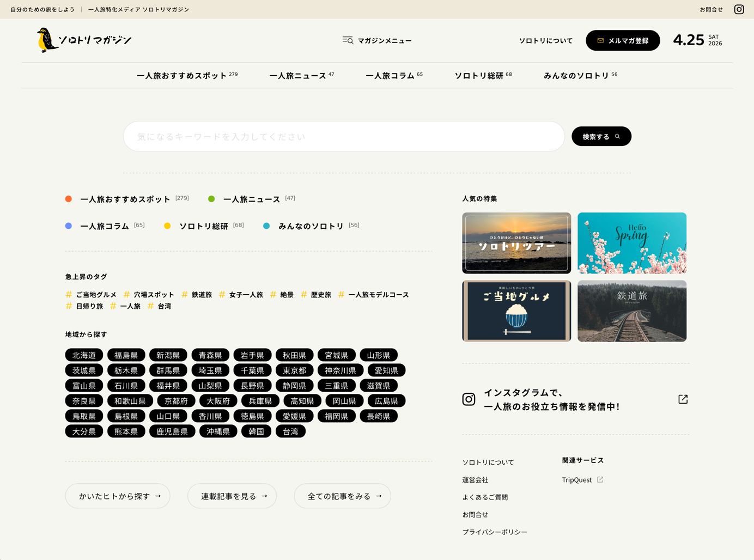This screenshot has width=754, height=560.
Task: Click the orange dot beside 一人旅おすすめスポット
Action: (x=69, y=199)
